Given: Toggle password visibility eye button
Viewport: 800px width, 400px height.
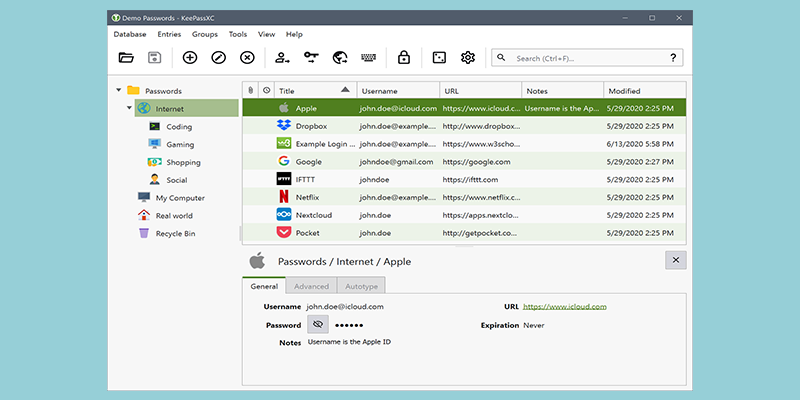Looking at the screenshot, I should click(318, 324).
